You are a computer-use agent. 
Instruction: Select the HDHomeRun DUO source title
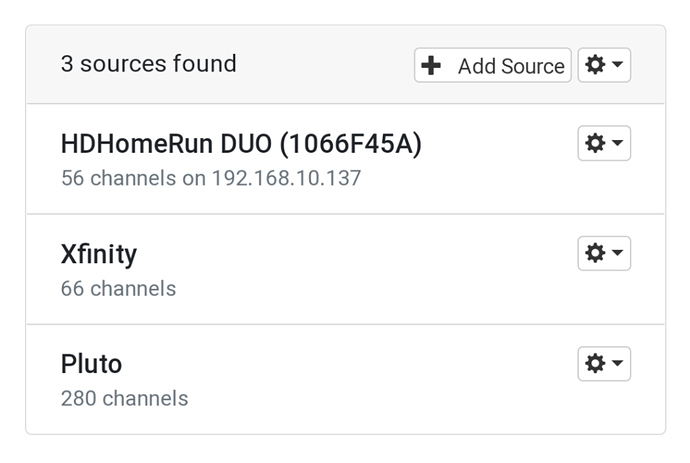point(240,145)
